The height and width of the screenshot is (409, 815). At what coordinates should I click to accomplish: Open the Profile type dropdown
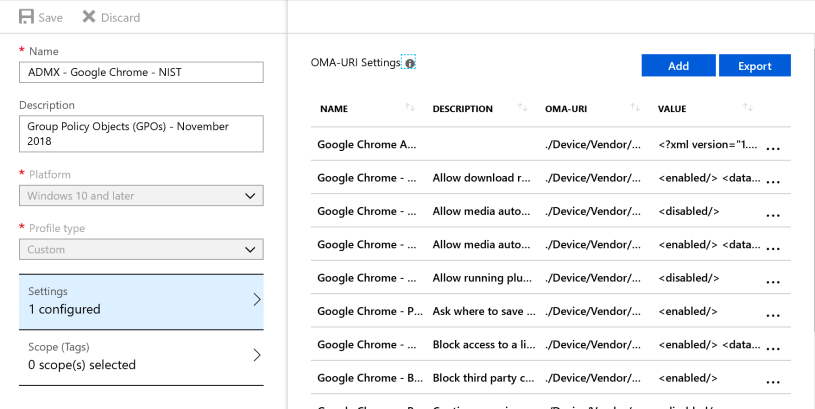pos(141,250)
